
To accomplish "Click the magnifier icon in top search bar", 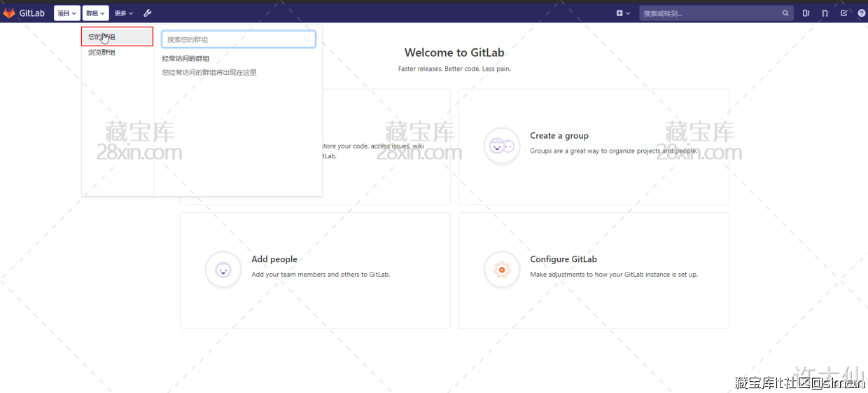I will tap(785, 13).
